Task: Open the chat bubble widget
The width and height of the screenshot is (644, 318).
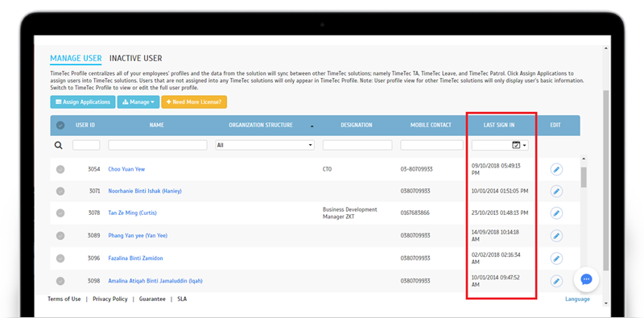Action: tap(586, 279)
